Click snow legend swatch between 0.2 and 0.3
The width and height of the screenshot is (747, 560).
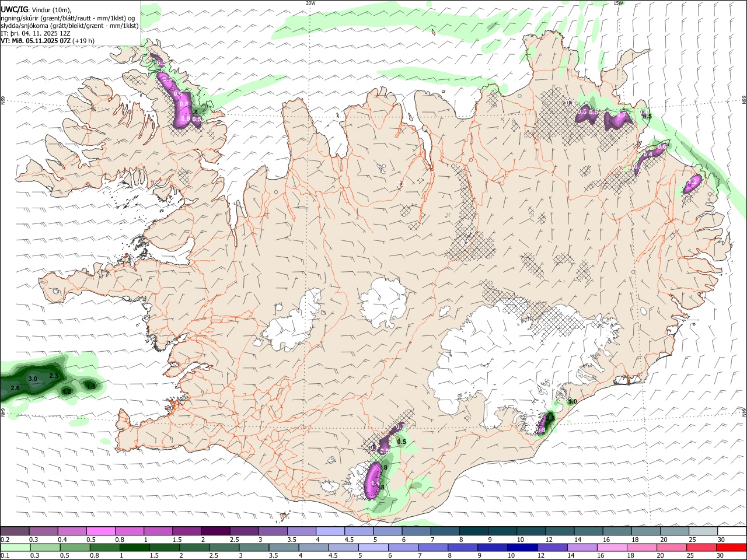15,531
